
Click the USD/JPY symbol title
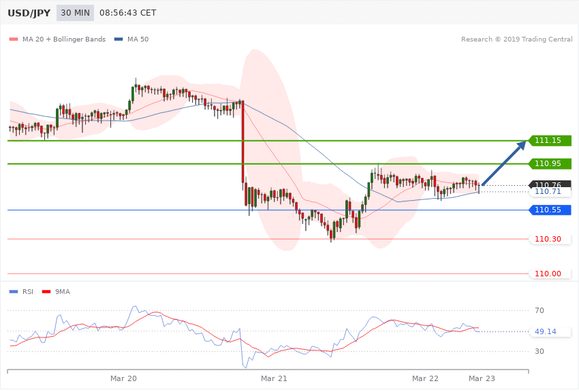(x=29, y=13)
